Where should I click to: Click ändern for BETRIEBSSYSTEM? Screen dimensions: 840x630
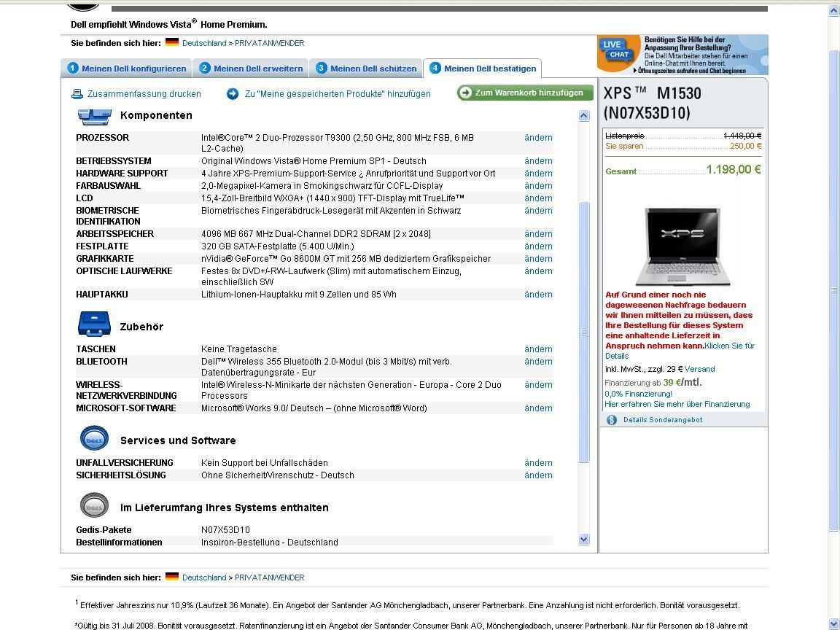click(x=538, y=161)
